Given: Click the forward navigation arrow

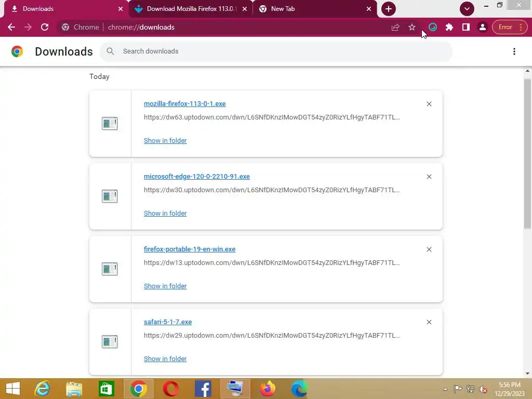Looking at the screenshot, I should click(28, 27).
